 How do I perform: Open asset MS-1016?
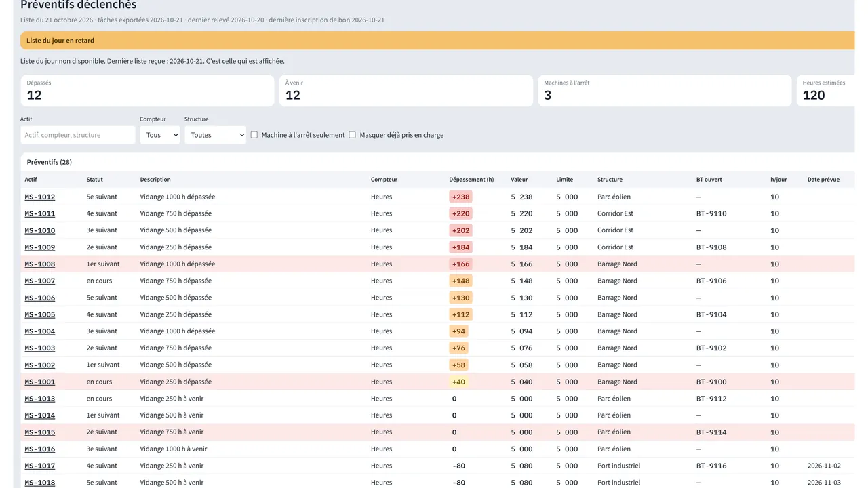pyautogui.click(x=40, y=449)
